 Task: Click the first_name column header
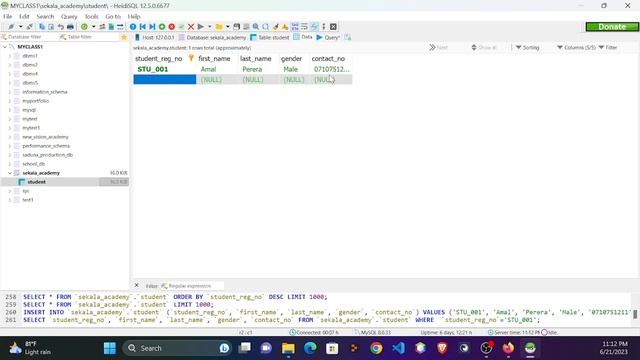(x=214, y=58)
